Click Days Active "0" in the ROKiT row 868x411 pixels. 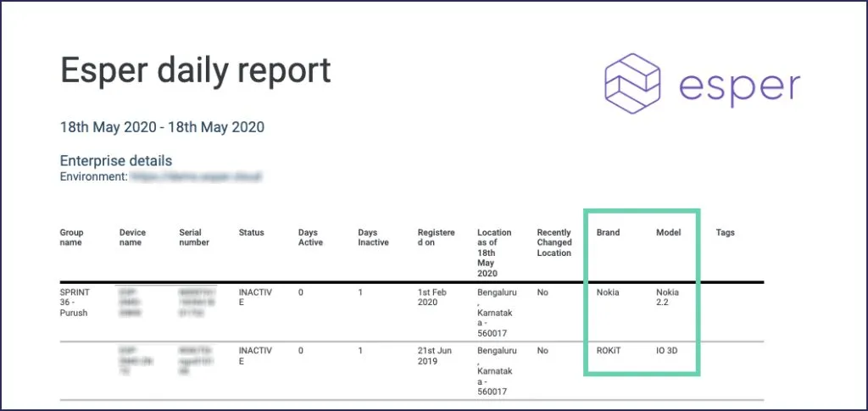coord(301,351)
